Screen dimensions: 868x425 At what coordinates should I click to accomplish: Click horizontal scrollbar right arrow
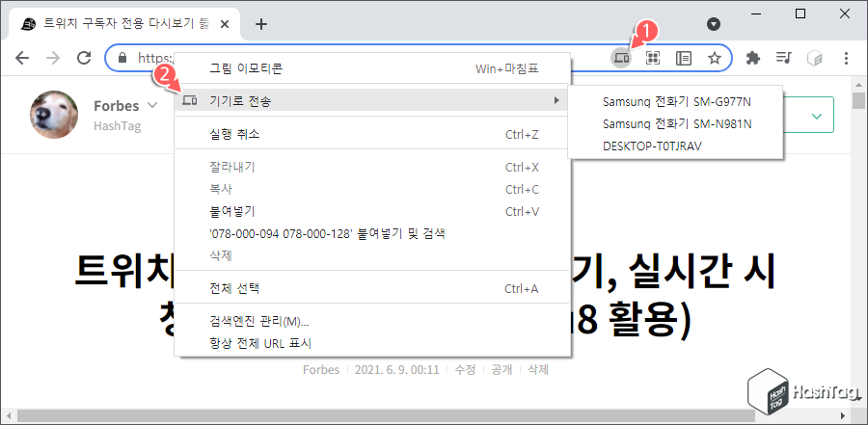coord(843,415)
